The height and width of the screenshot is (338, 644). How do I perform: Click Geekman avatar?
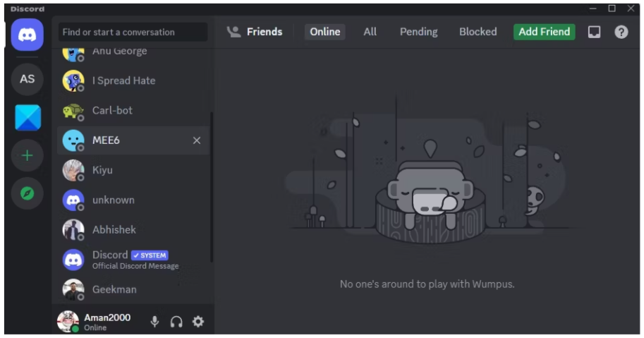[73, 289]
